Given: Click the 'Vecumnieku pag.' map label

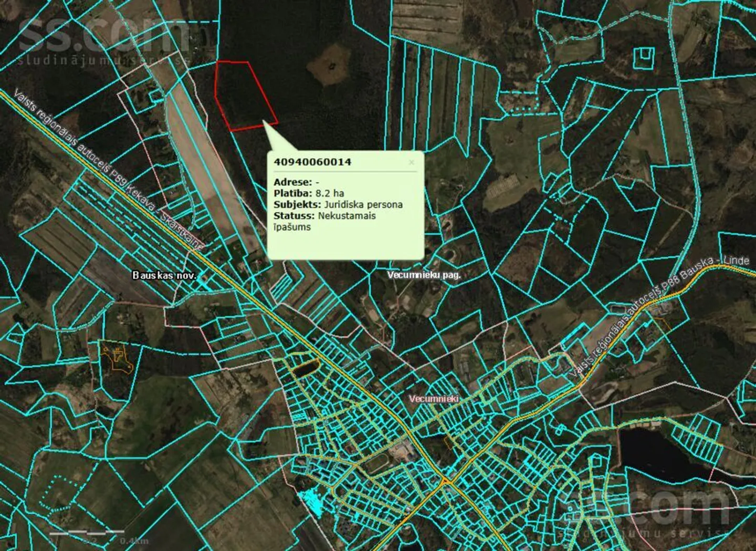Looking at the screenshot, I should click(x=424, y=275).
